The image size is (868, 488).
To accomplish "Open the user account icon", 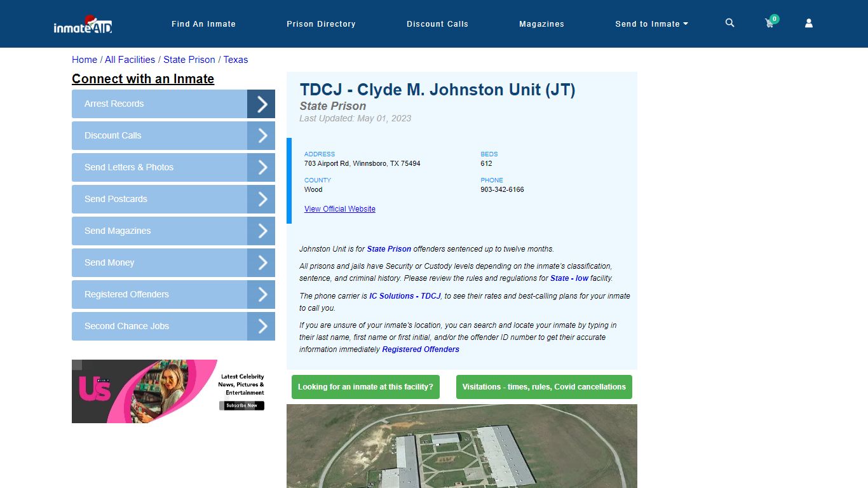I will pos(809,23).
